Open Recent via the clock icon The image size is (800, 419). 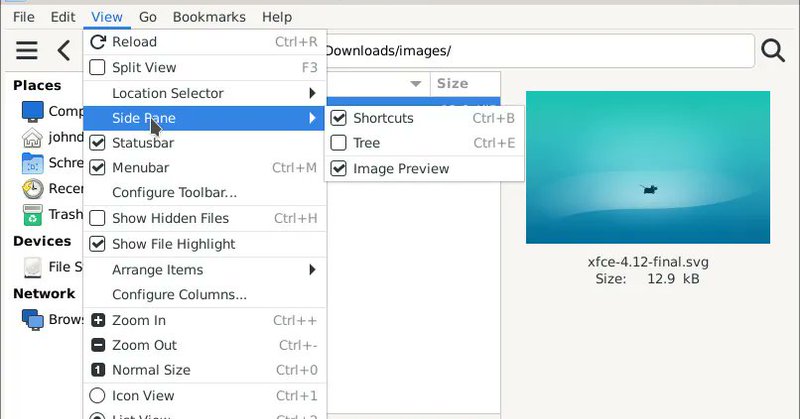click(33, 189)
